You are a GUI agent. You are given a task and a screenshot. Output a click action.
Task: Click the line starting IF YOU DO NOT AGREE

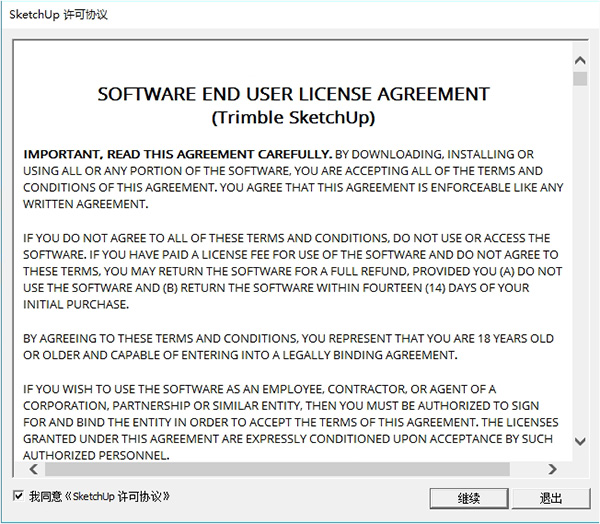click(x=287, y=238)
